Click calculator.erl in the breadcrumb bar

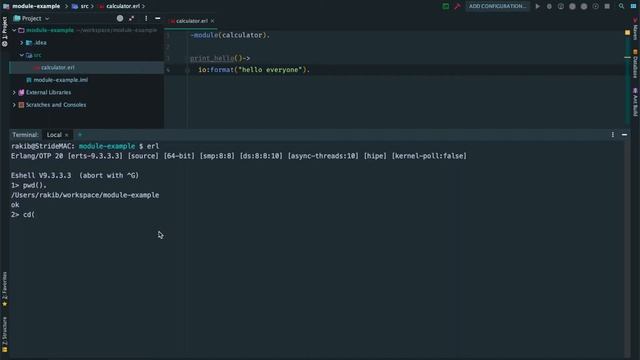point(123,6)
